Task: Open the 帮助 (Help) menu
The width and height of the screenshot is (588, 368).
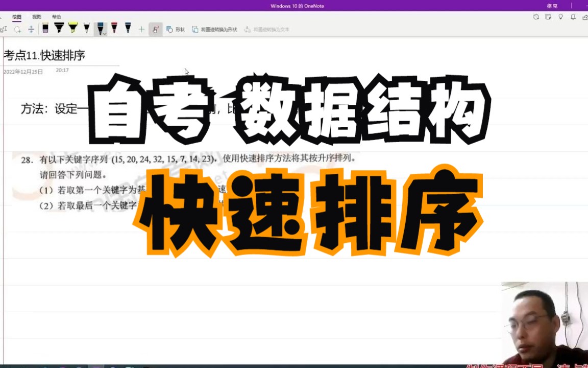Action: point(57,16)
